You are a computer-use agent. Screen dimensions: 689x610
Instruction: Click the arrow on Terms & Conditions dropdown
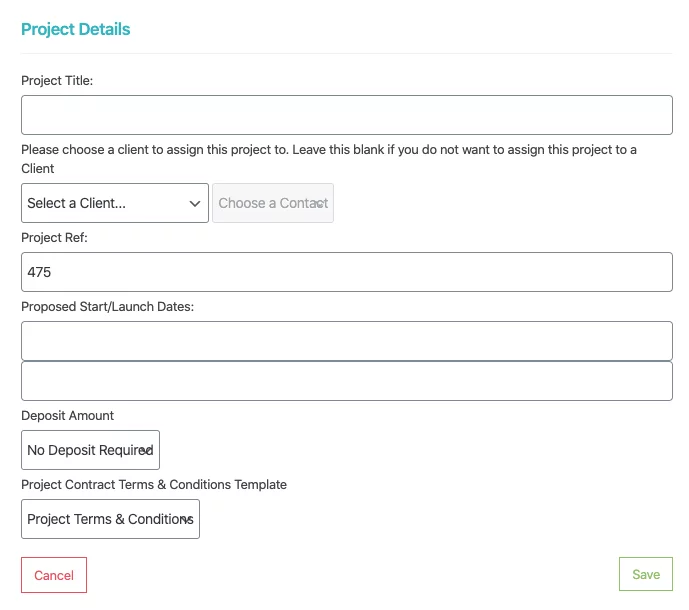[x=186, y=519]
